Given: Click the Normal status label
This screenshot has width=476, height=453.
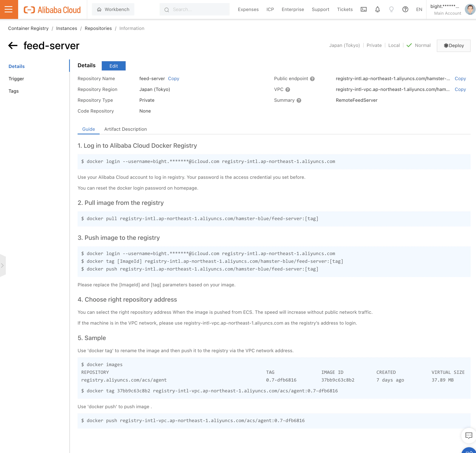Looking at the screenshot, I should coord(423,45).
